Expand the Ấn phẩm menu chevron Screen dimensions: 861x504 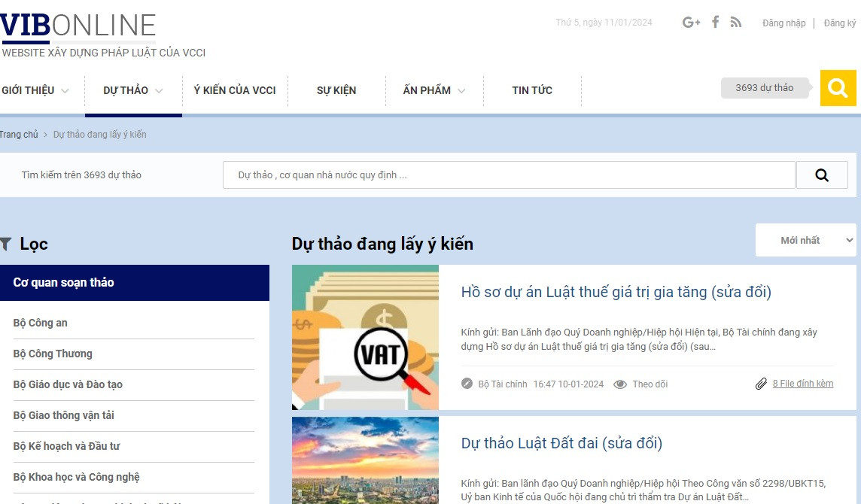click(x=461, y=91)
